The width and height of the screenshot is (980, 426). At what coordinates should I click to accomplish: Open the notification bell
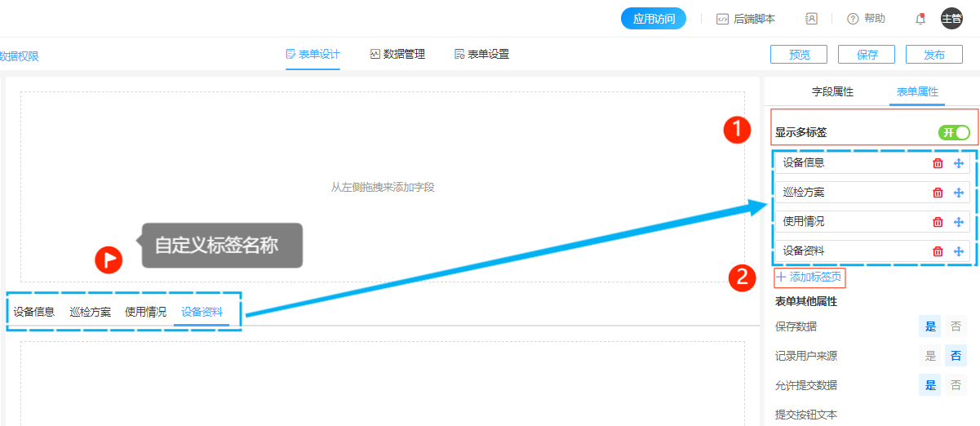pos(920,19)
